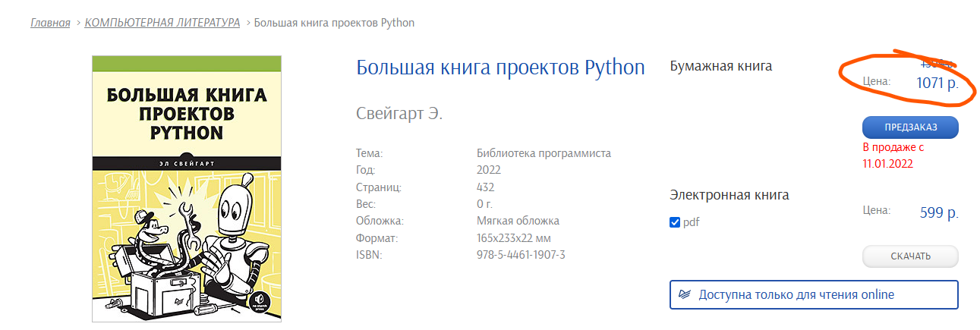Open 'Доступна только для чтения online' button

[x=814, y=294]
